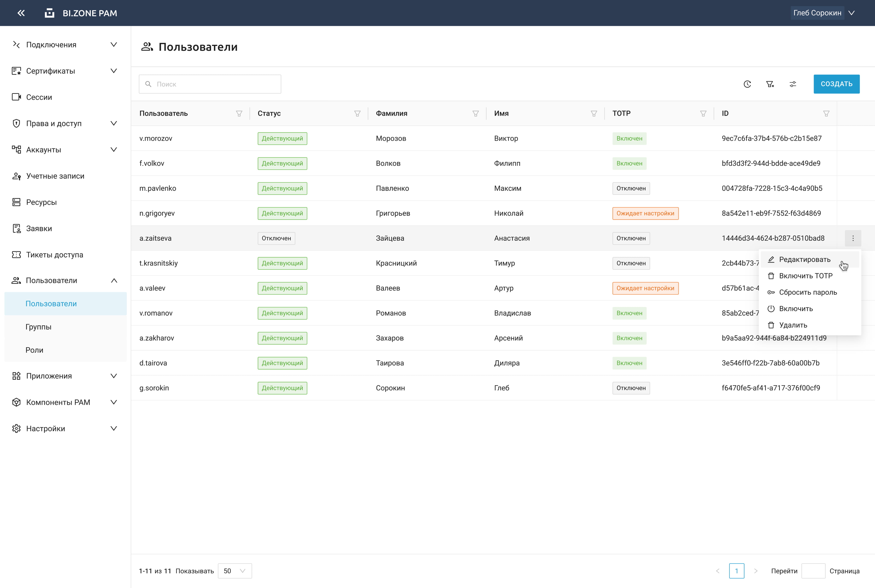Screen dimensions: 875x588
Task: Select Включить TOTP from the context menu
Action: [805, 276]
